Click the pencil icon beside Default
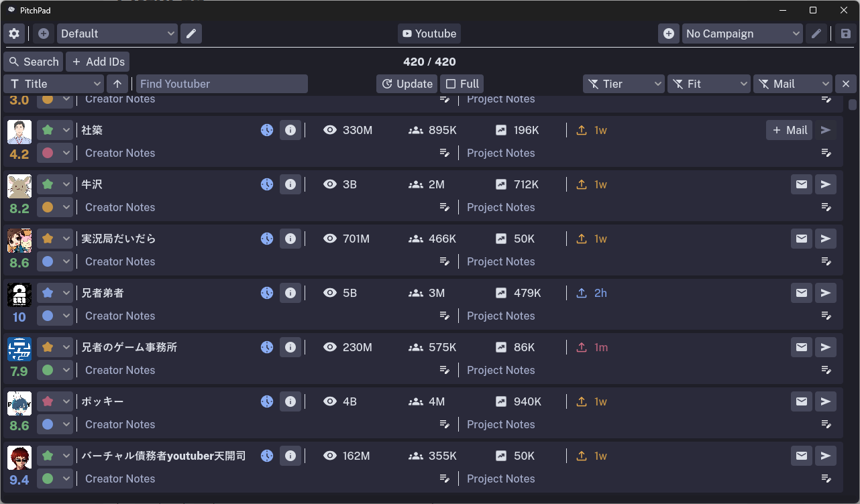This screenshot has width=860, height=504. (x=191, y=34)
